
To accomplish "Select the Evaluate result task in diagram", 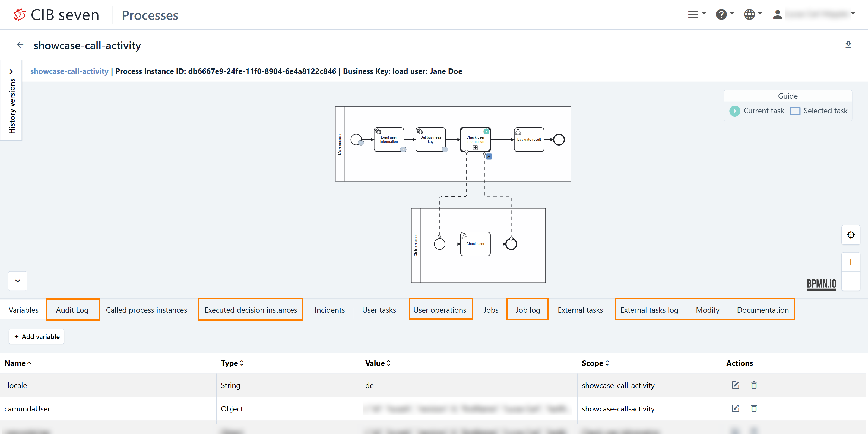I will 529,140.
